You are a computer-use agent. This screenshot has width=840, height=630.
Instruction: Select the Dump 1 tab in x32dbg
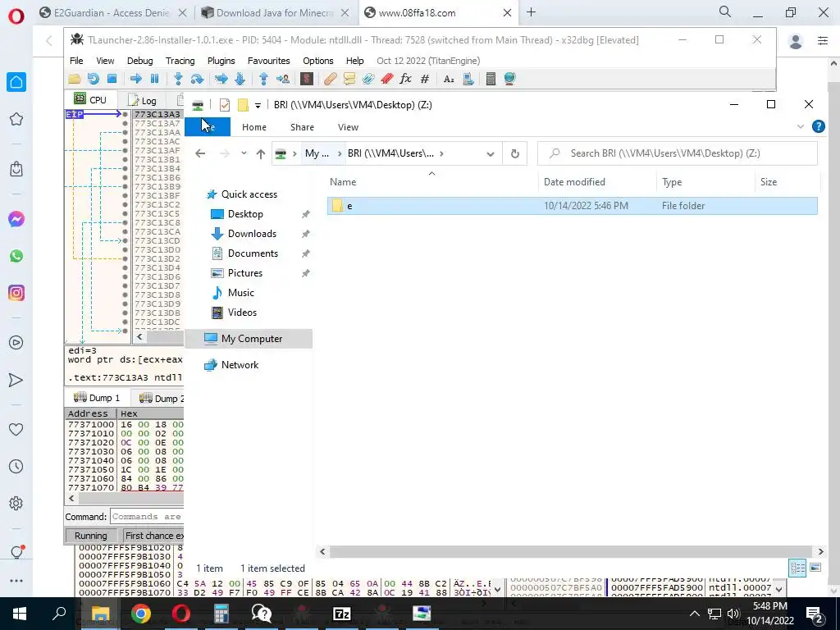click(97, 398)
